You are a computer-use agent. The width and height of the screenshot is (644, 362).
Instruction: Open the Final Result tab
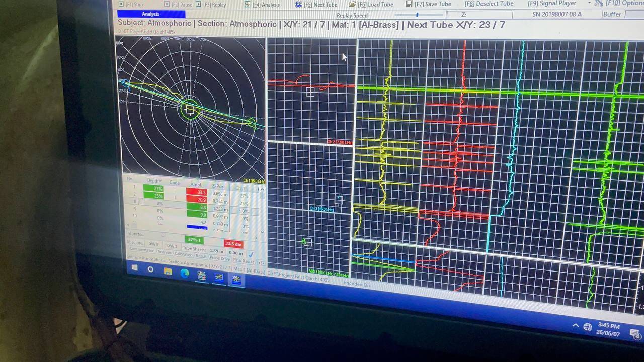[244, 261]
